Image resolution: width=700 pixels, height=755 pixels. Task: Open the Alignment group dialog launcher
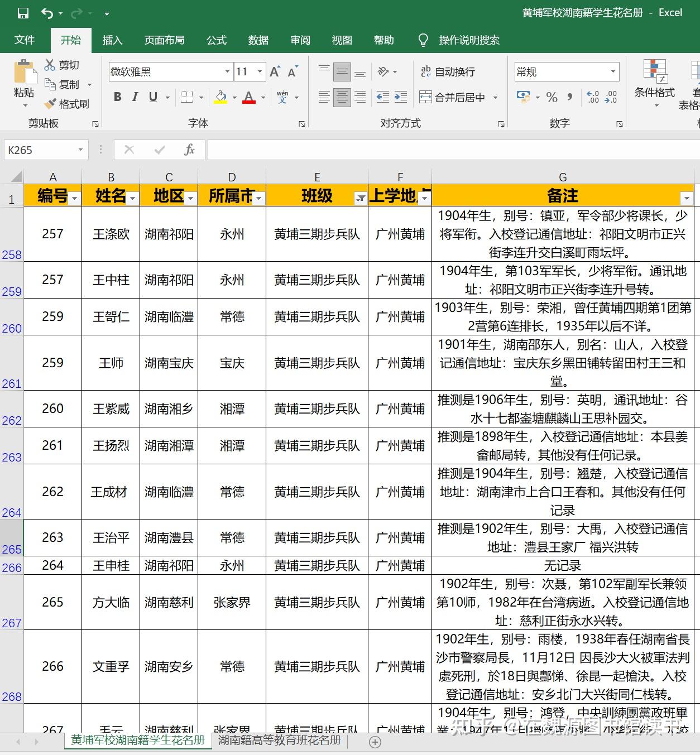tap(501, 124)
